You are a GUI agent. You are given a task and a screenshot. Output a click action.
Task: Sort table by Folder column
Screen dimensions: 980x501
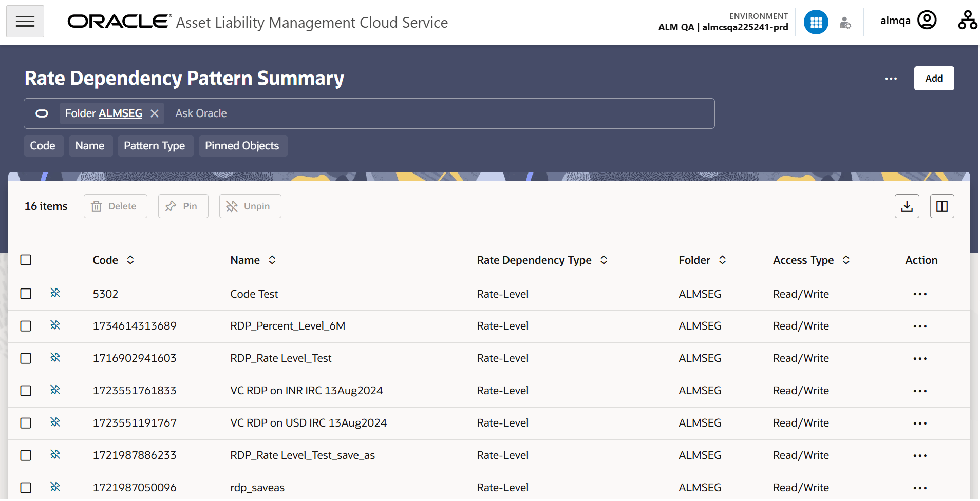pyautogui.click(x=723, y=260)
